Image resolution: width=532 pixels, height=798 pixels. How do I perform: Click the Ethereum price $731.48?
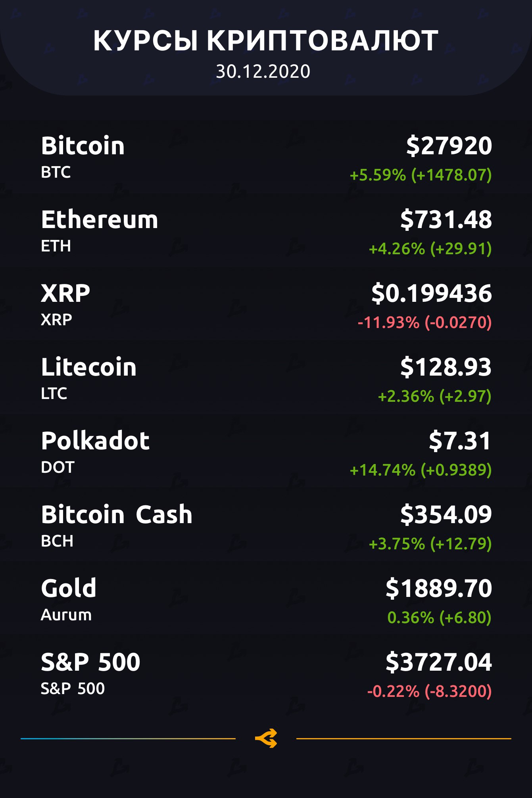pyautogui.click(x=446, y=219)
